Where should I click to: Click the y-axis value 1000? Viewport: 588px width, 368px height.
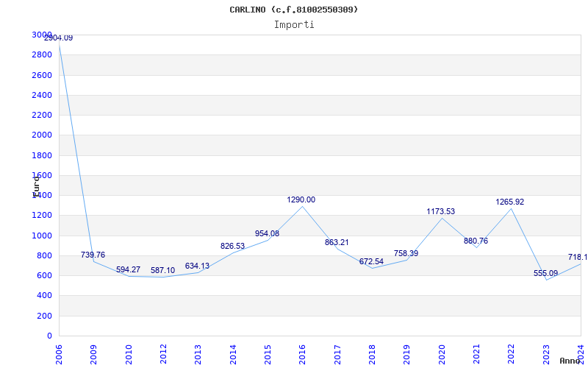tap(42, 236)
